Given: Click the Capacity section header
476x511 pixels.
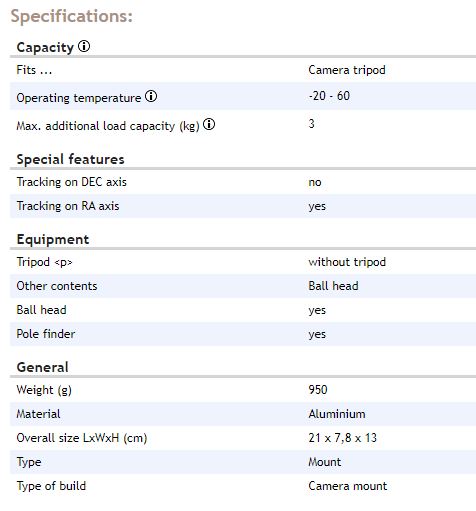Looking at the screenshot, I should tap(45, 47).
